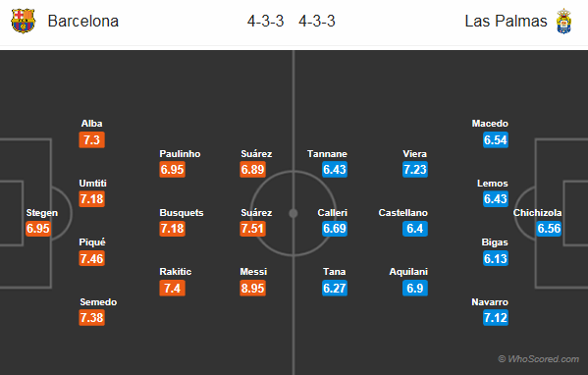This screenshot has height=375, width=588.
Task: Click the Alba player name
Action: [x=92, y=124]
